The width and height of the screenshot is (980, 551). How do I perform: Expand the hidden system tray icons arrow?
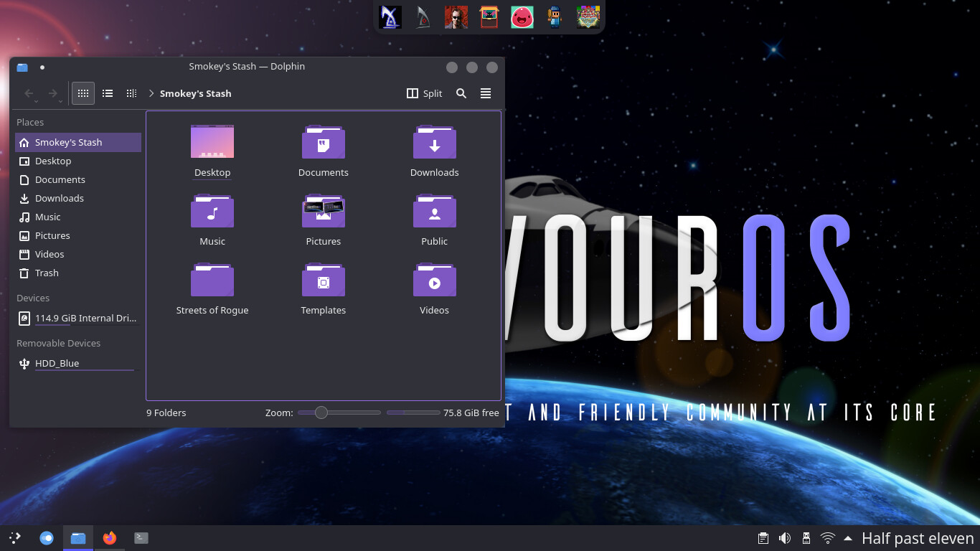point(848,538)
